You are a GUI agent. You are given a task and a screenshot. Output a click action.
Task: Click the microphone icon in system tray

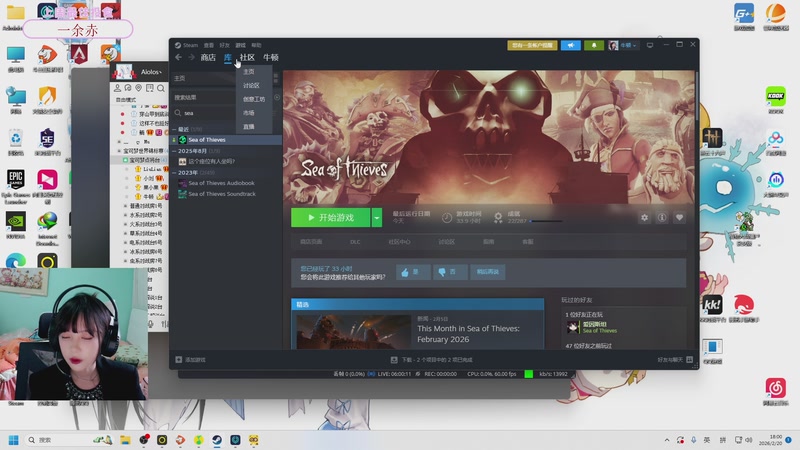tap(693, 440)
